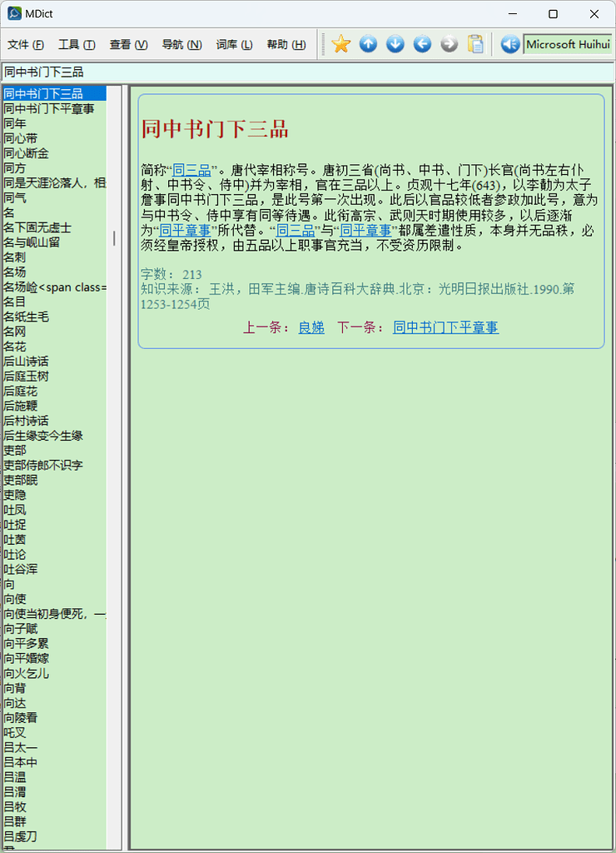Select 后庭花 in the word list
This screenshot has width=616, height=853.
click(x=54, y=392)
